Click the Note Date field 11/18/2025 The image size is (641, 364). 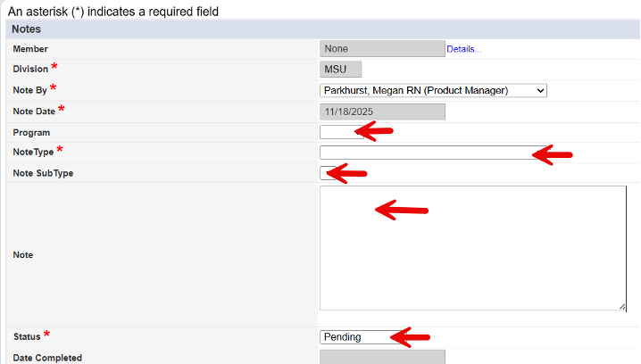382,112
